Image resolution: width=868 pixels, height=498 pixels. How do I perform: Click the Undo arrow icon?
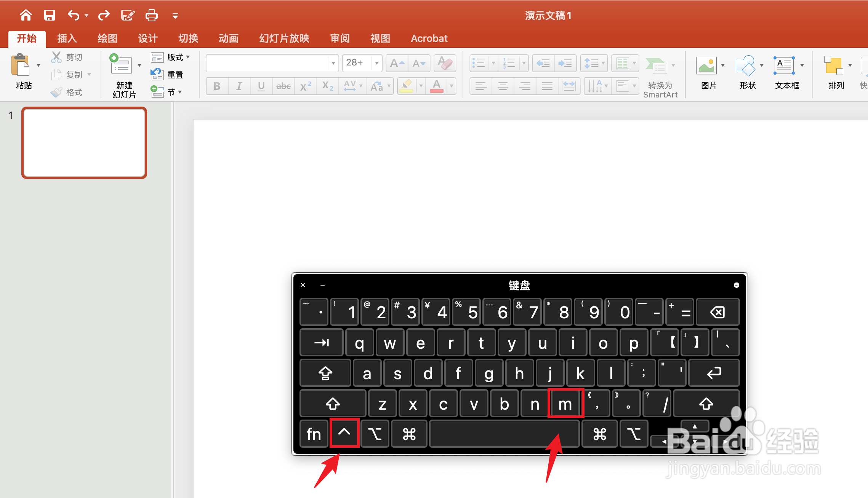73,16
